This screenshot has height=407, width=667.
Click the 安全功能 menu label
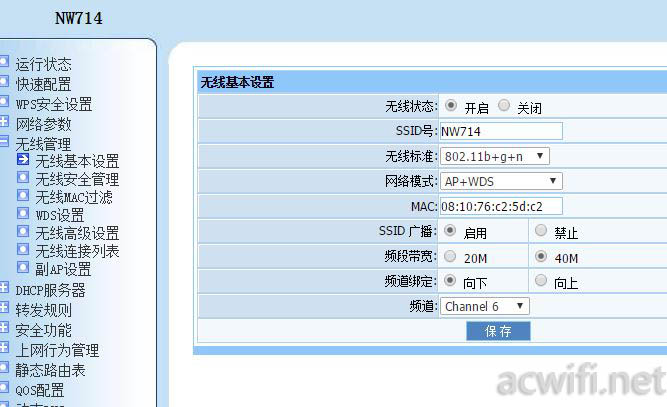coord(43,330)
